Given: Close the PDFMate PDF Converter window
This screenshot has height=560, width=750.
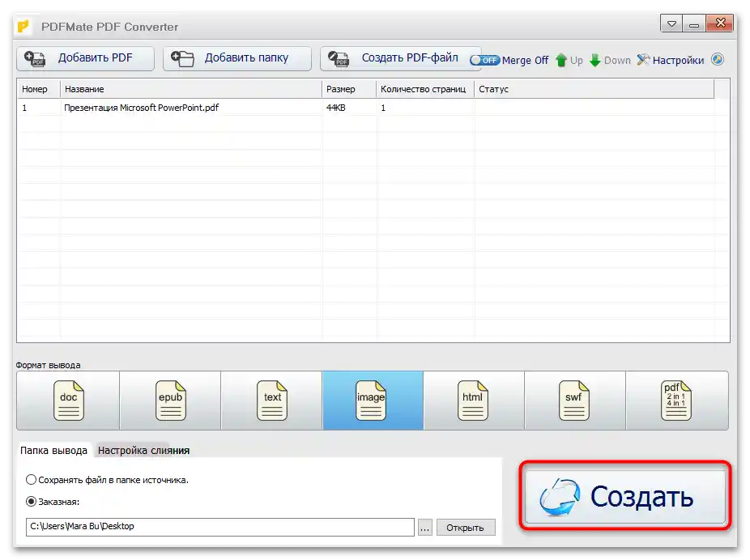Looking at the screenshot, I should pos(720,23).
